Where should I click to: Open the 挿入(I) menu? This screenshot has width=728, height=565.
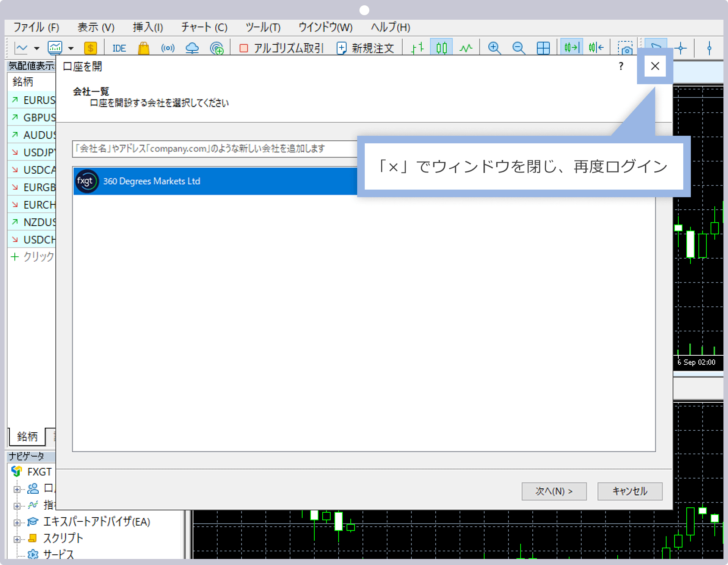coord(148,27)
